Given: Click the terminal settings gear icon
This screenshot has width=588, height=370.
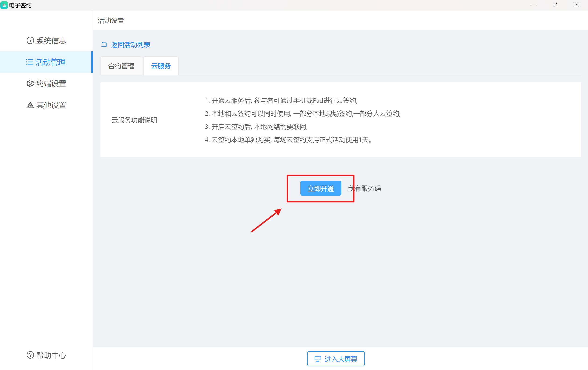Looking at the screenshot, I should pos(30,84).
